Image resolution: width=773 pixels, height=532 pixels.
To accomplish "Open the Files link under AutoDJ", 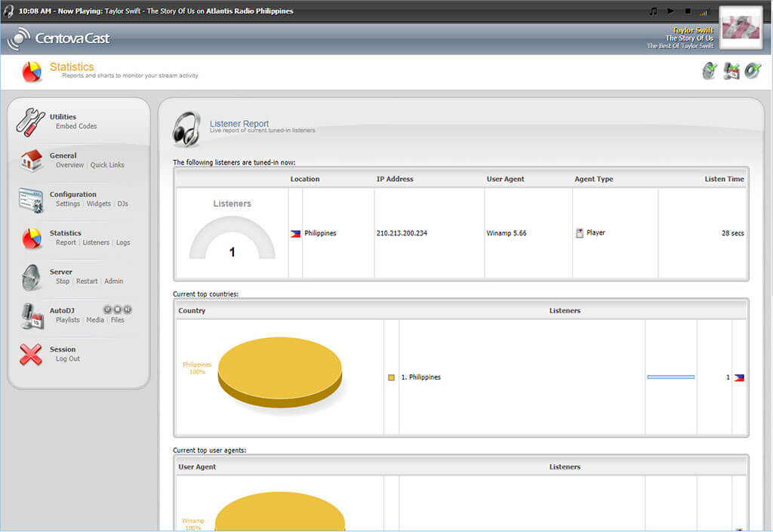I will [x=117, y=320].
